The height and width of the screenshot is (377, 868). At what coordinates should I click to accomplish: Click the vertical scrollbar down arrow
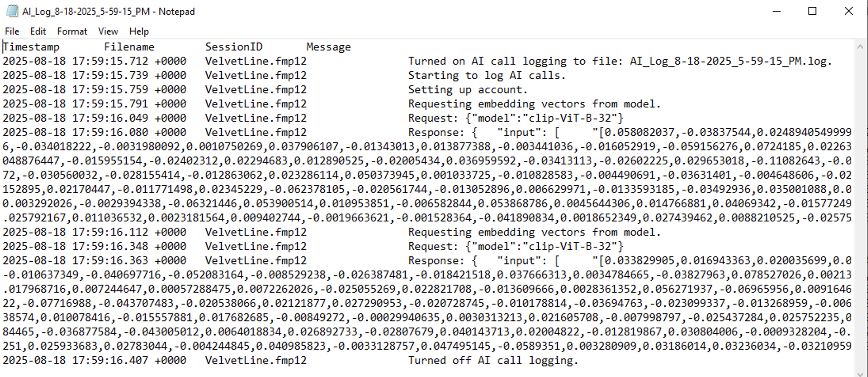(860, 373)
